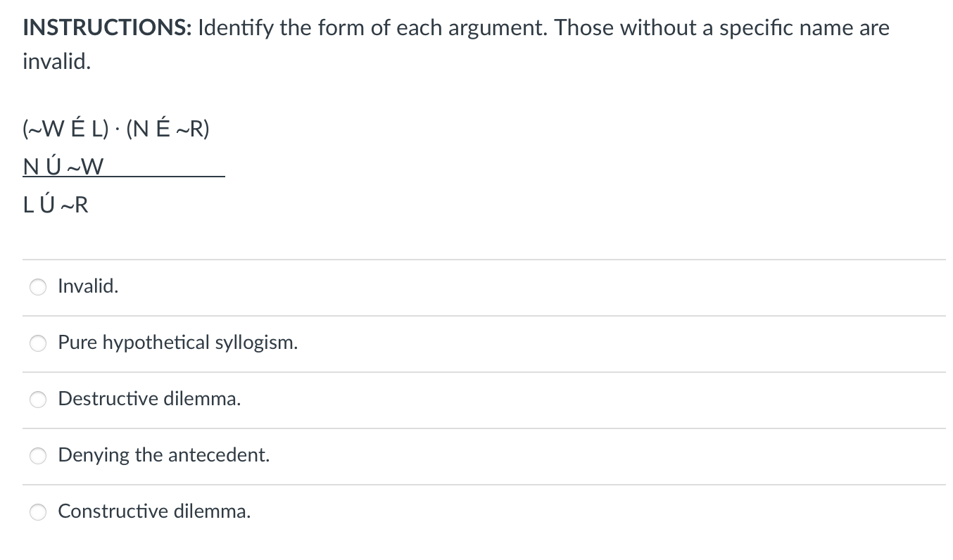This screenshot has width=953, height=560.
Task: Click the Pure hypothetical syllogism label
Action: click(x=177, y=343)
